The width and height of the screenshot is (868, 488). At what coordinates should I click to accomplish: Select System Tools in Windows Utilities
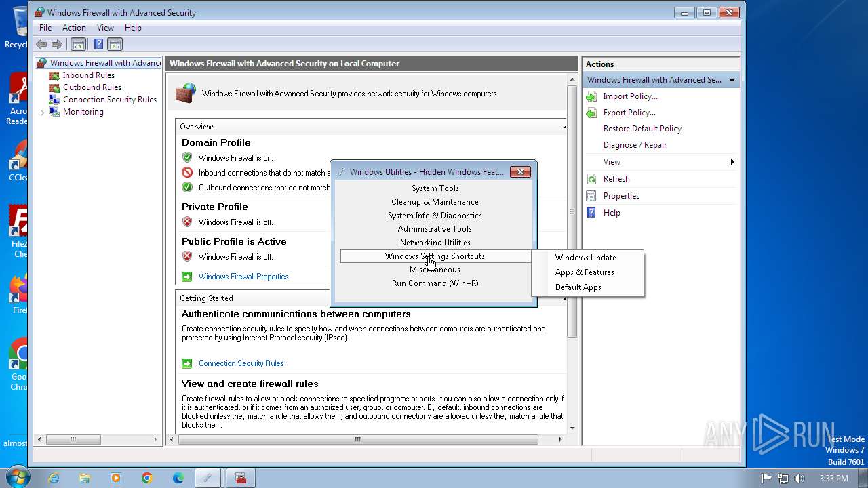click(x=435, y=188)
